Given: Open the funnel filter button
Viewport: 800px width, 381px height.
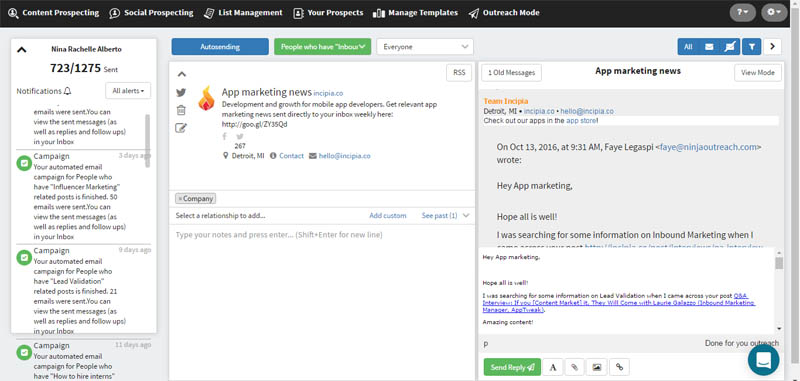Looking at the screenshot, I should pyautogui.click(x=752, y=46).
